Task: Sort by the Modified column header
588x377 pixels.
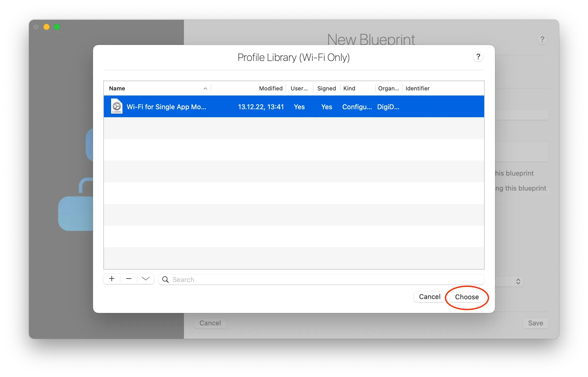Action: [x=270, y=89]
